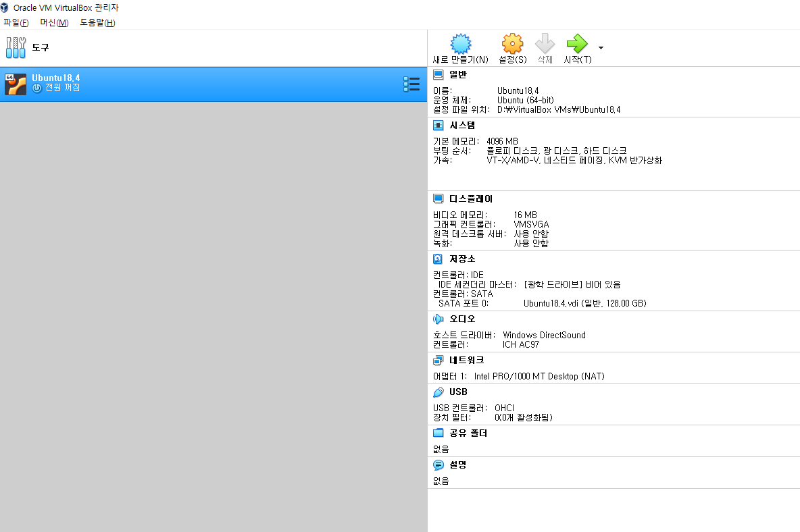Click the USB section icon

pos(439,392)
